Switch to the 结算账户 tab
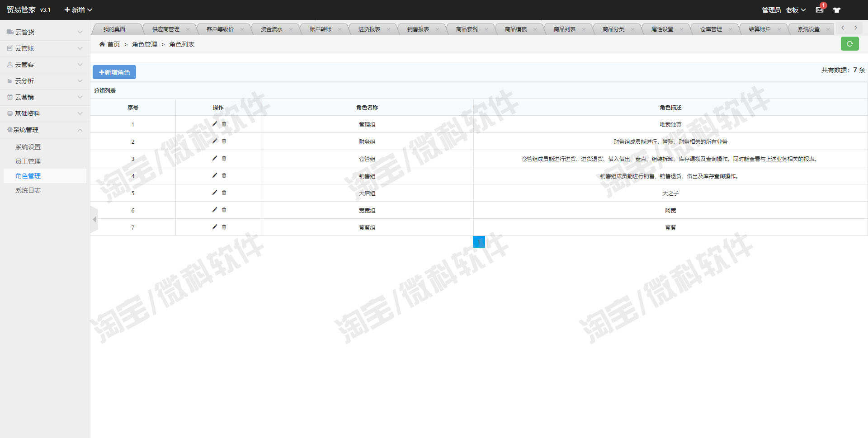Viewport: 868px width, 438px height. click(x=760, y=29)
